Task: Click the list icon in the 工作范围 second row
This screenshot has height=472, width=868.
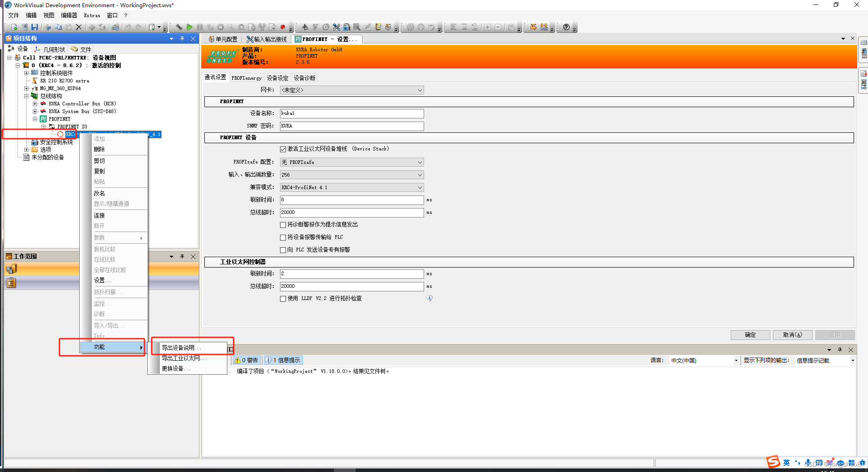Action: tap(11, 283)
